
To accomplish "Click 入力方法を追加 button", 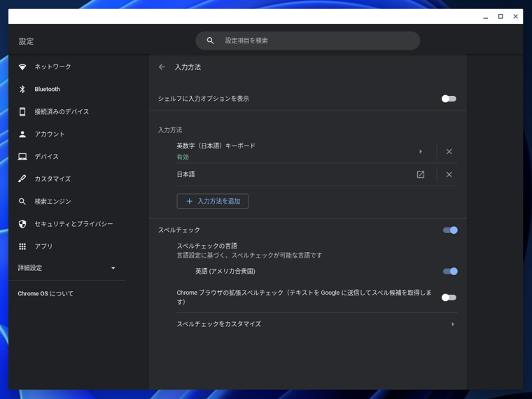I will pyautogui.click(x=212, y=201).
